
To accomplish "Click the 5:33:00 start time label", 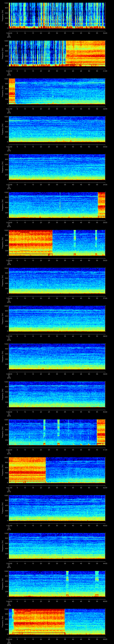I will pos(9,184).
